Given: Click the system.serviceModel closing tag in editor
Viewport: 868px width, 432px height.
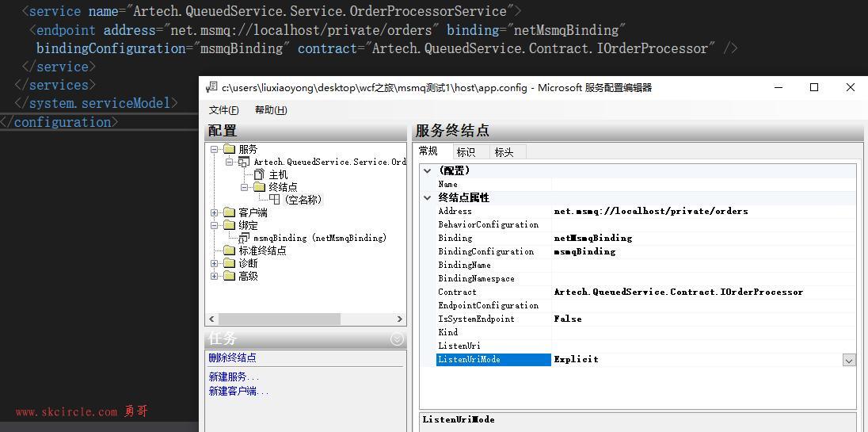Looking at the screenshot, I should coord(97,104).
